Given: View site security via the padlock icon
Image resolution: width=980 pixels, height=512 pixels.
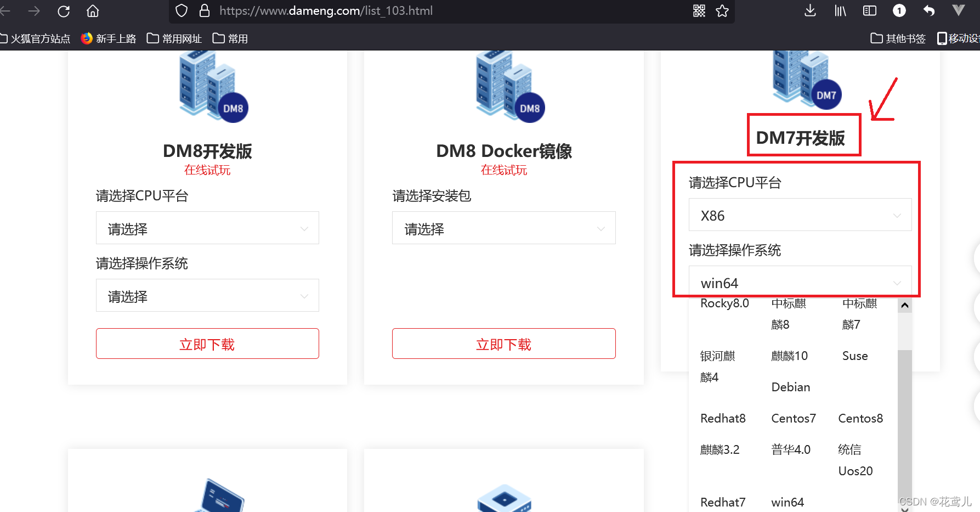Looking at the screenshot, I should (x=205, y=11).
